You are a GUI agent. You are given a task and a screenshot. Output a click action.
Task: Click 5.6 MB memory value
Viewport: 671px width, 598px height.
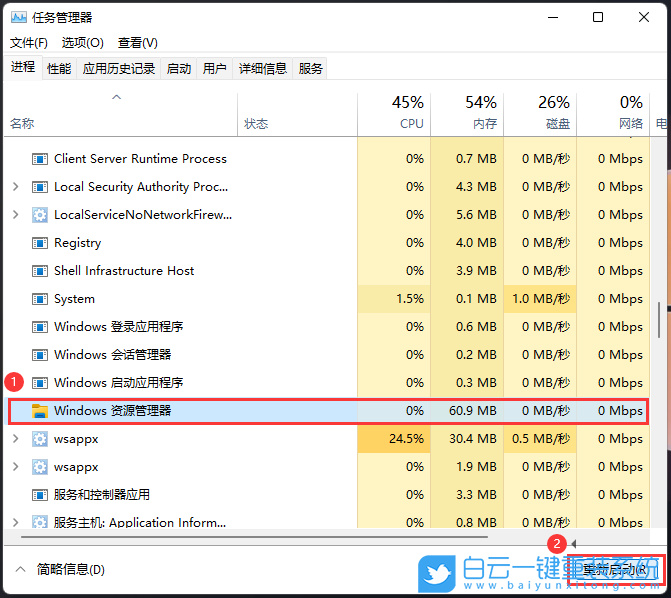coord(476,214)
